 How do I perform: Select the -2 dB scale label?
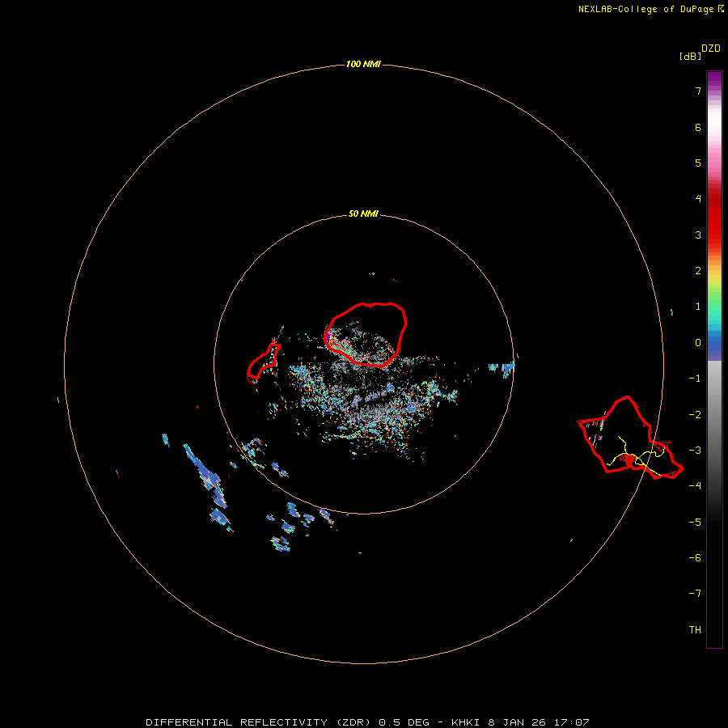695,415
